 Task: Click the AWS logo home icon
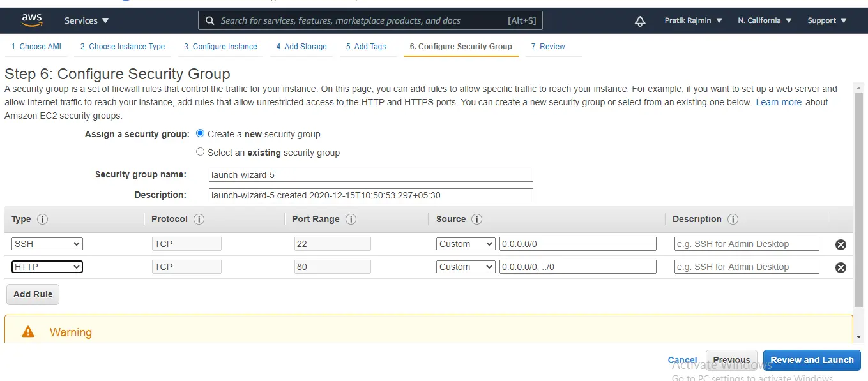click(32, 20)
